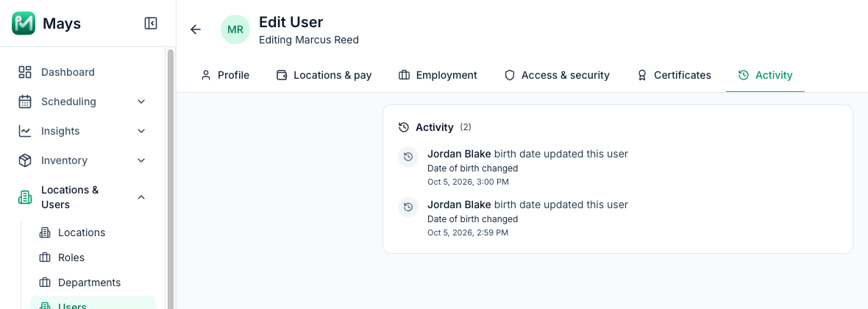Click the Locations building icon in submenu
The width and height of the screenshot is (868, 309).
coord(45,232)
